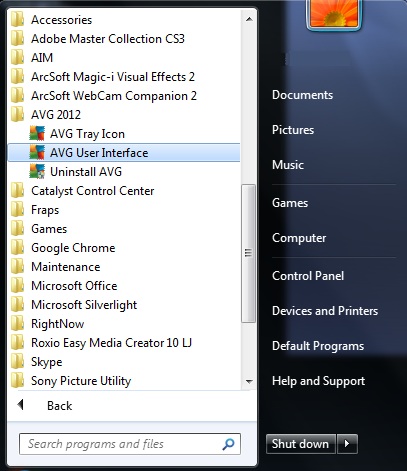
Task: Click the programs list scrollbar thumb
Action: (248, 253)
